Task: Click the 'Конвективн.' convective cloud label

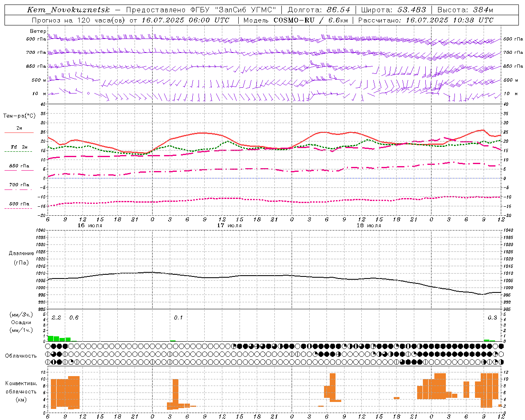Action: tap(21, 383)
